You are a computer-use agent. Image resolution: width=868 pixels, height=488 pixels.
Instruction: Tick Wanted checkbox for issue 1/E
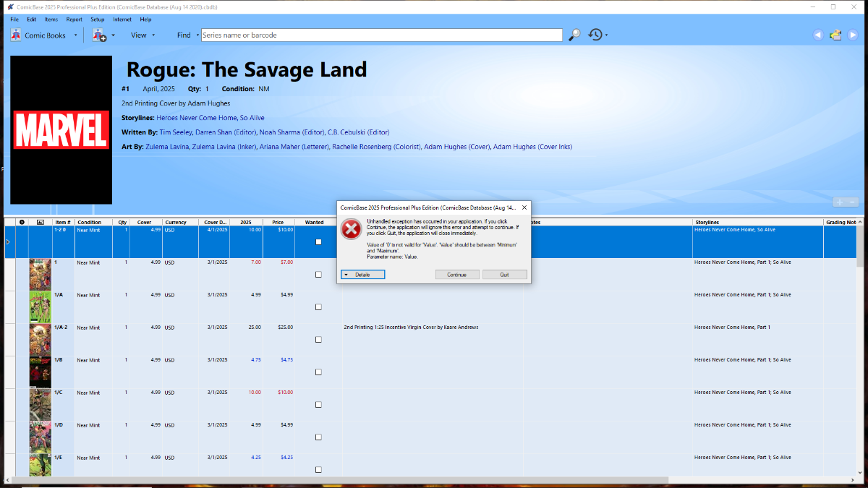[318, 470]
